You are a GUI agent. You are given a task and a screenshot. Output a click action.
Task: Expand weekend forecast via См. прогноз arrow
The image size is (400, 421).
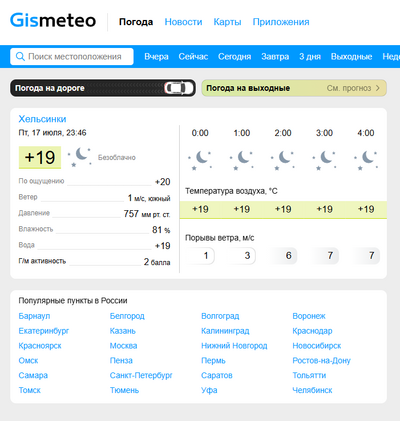378,88
